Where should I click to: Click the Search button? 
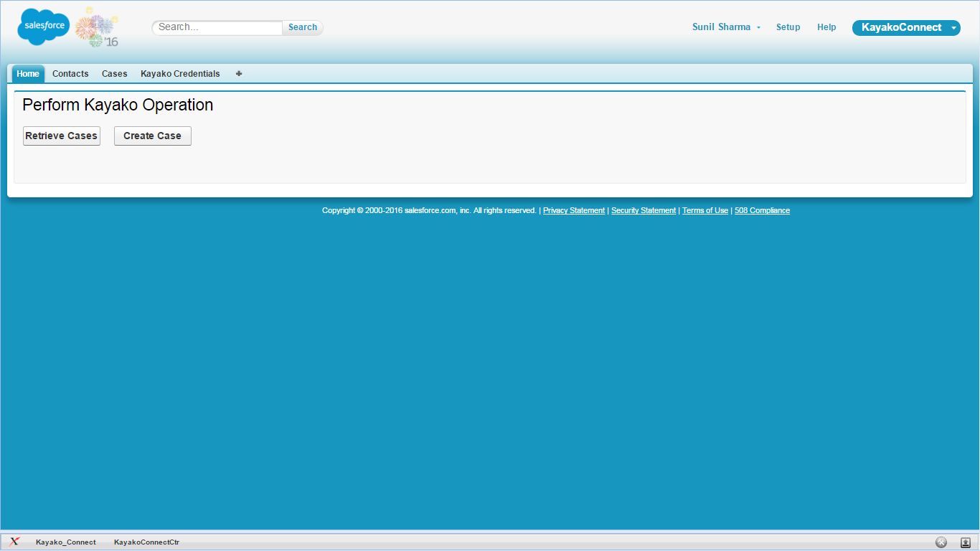coord(302,27)
